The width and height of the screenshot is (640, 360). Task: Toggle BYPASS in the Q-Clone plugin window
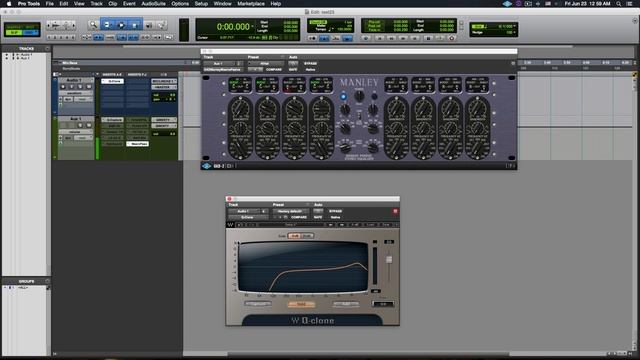click(336, 211)
